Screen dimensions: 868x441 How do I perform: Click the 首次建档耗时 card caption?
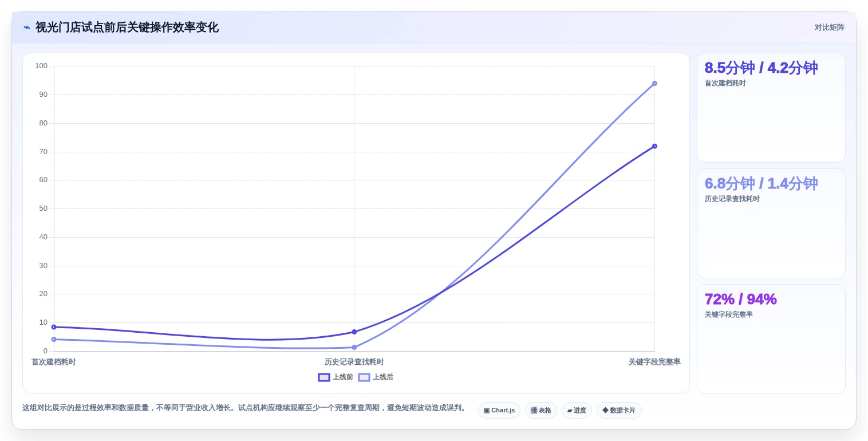[725, 83]
